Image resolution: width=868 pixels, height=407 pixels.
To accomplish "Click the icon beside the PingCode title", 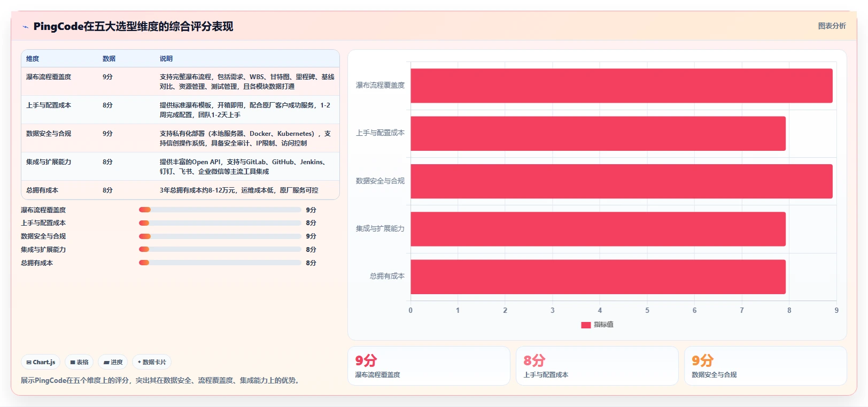I will 25,27.
